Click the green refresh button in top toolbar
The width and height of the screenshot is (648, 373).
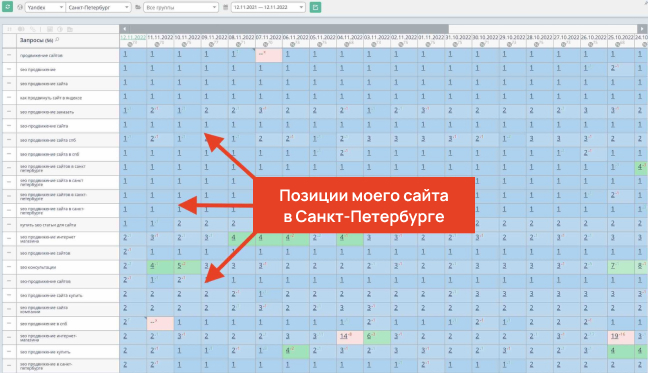[7, 7]
